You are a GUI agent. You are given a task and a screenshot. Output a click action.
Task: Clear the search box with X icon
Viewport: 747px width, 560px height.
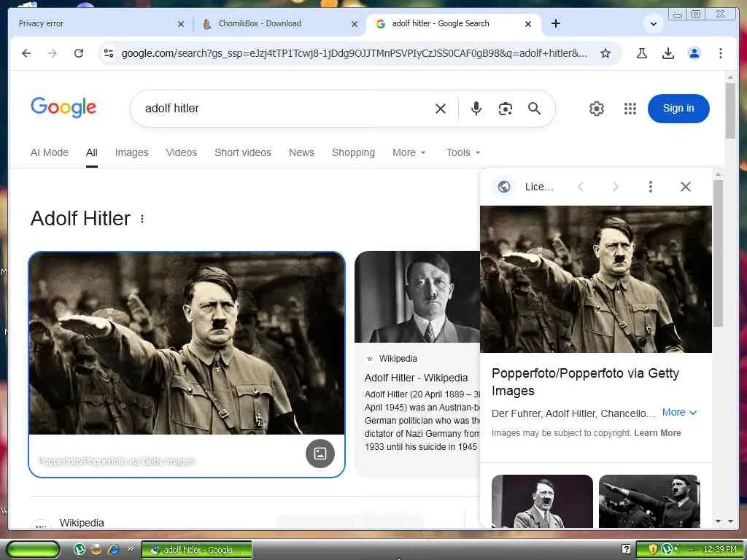pyautogui.click(x=441, y=109)
